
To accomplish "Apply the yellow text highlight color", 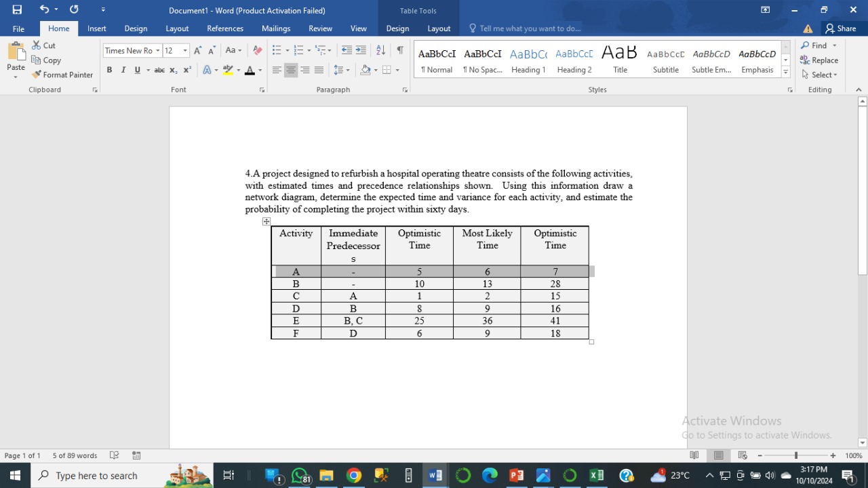I will [228, 70].
